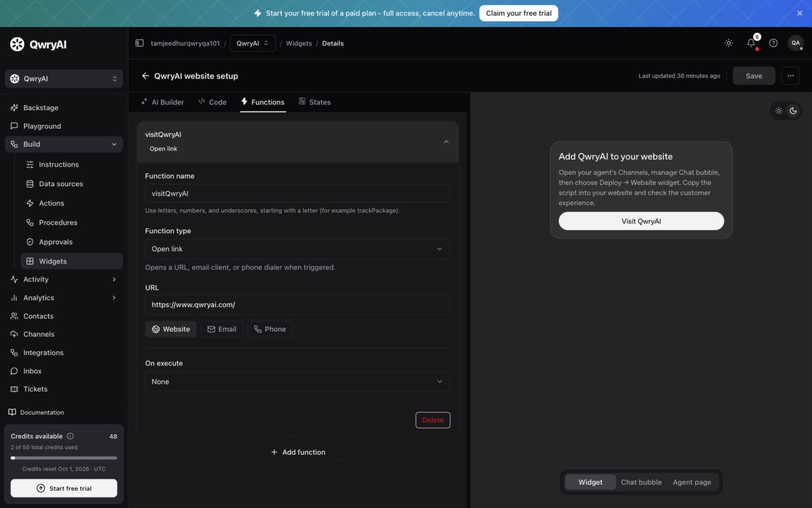812x508 pixels.
Task: Open Channels in the sidebar
Action: (x=64, y=334)
